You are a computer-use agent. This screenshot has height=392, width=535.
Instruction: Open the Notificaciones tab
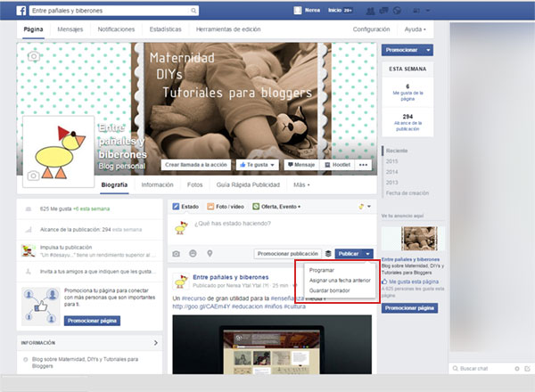tap(116, 29)
